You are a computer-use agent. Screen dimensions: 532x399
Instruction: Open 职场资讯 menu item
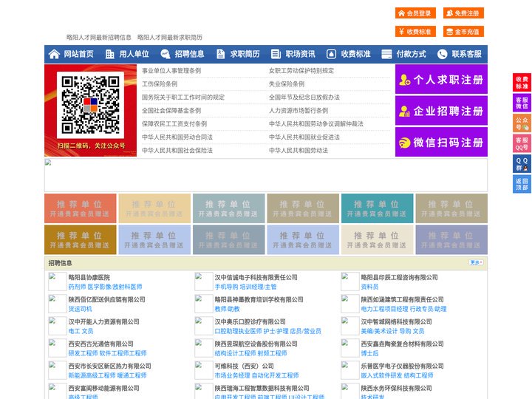(x=300, y=54)
